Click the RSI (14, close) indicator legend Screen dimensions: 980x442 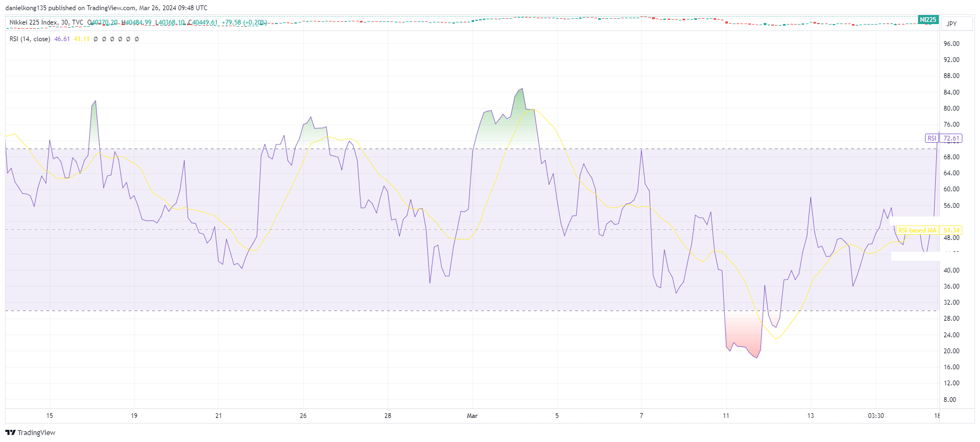30,39
